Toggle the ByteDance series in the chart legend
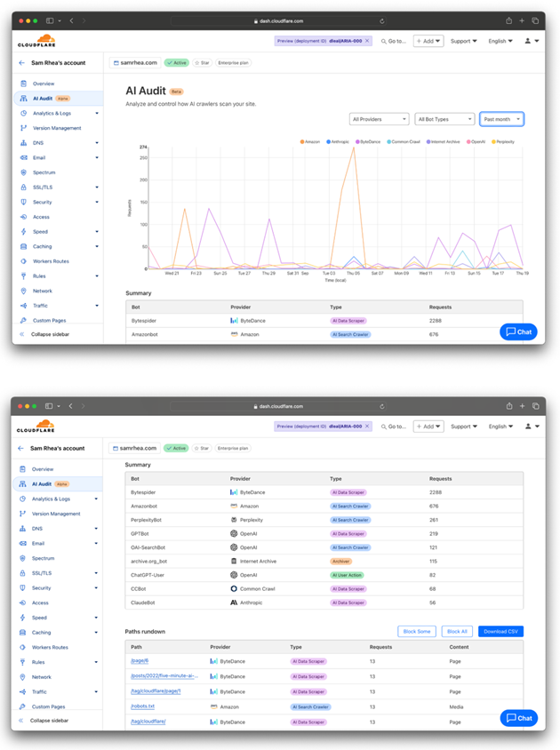This screenshot has width=560, height=750. (x=371, y=141)
